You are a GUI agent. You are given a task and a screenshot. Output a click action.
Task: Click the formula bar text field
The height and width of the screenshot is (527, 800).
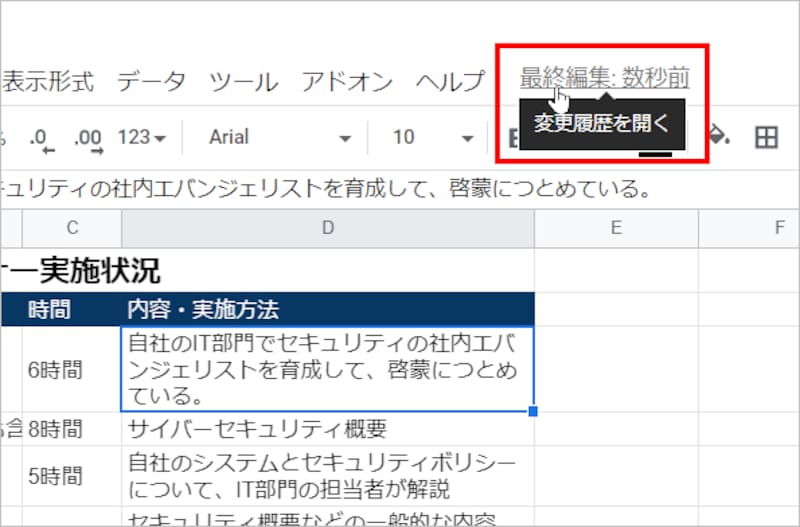pos(400,189)
